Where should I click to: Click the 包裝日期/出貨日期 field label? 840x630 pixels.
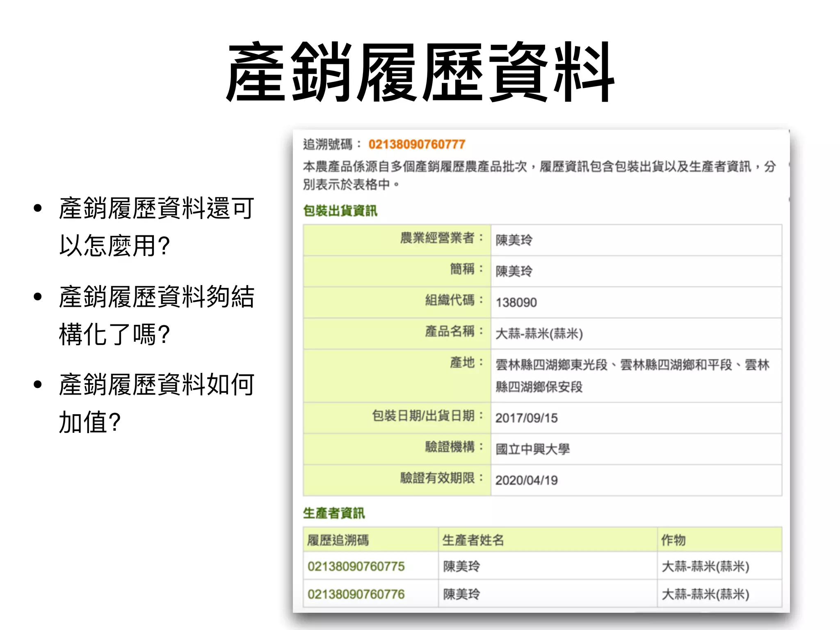coord(428,416)
